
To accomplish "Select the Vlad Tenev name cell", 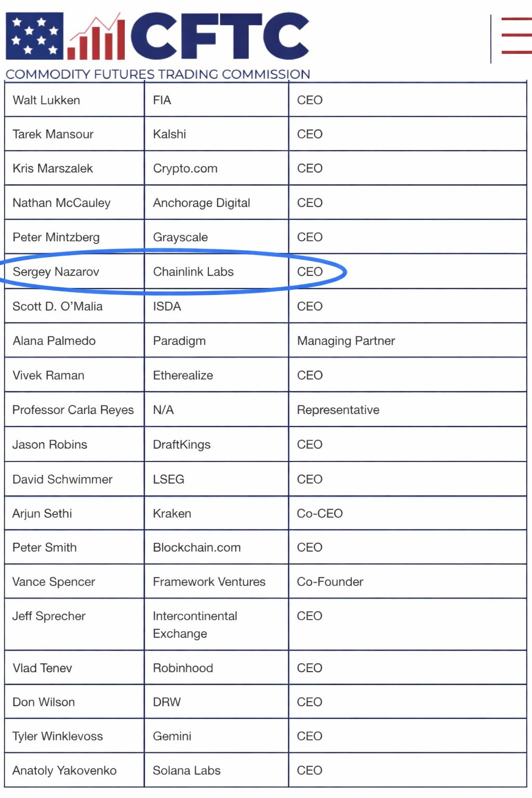I will coord(42,668).
